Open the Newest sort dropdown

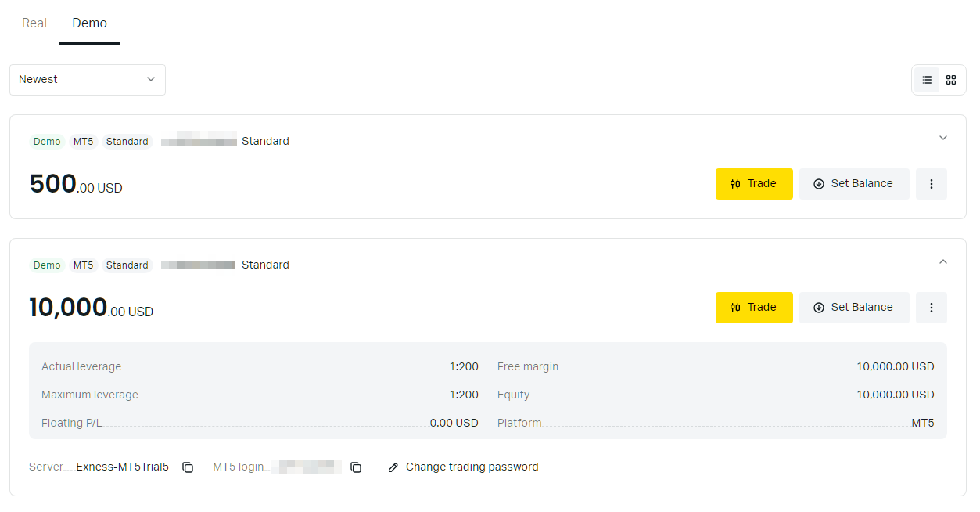click(88, 80)
